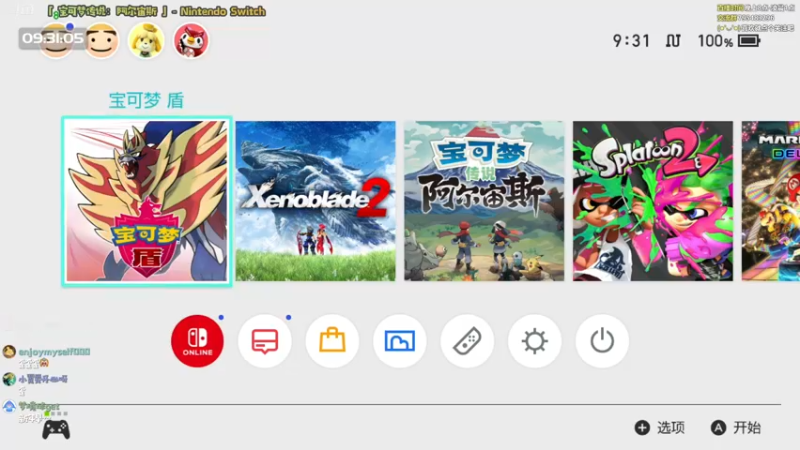Image resolution: width=800 pixels, height=450 pixels.
Task: Select the Pokémon Shield game tile
Action: pos(147,201)
